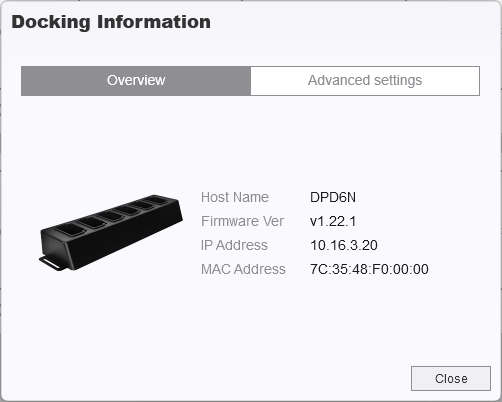Select the host name value DPD6N

(x=333, y=197)
